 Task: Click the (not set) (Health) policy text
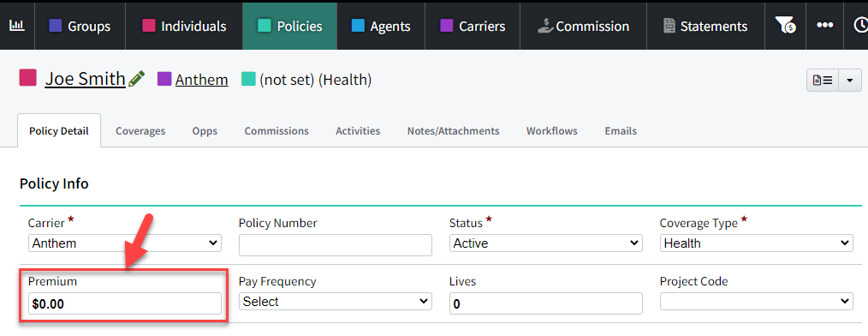pos(316,80)
